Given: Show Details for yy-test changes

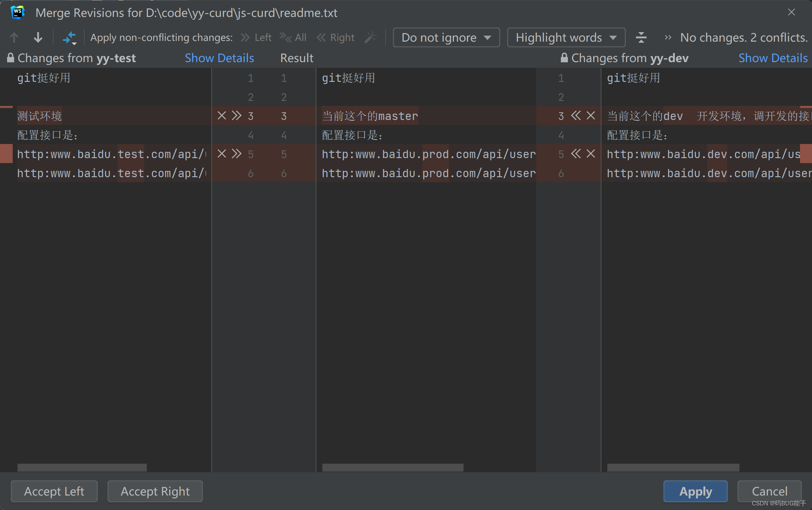Looking at the screenshot, I should pos(219,58).
